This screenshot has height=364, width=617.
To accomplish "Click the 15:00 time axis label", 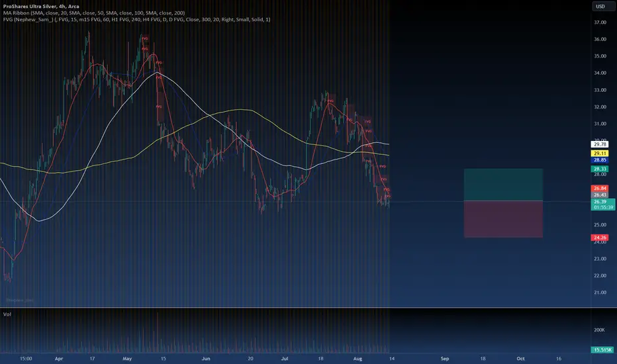I will 26,359.
